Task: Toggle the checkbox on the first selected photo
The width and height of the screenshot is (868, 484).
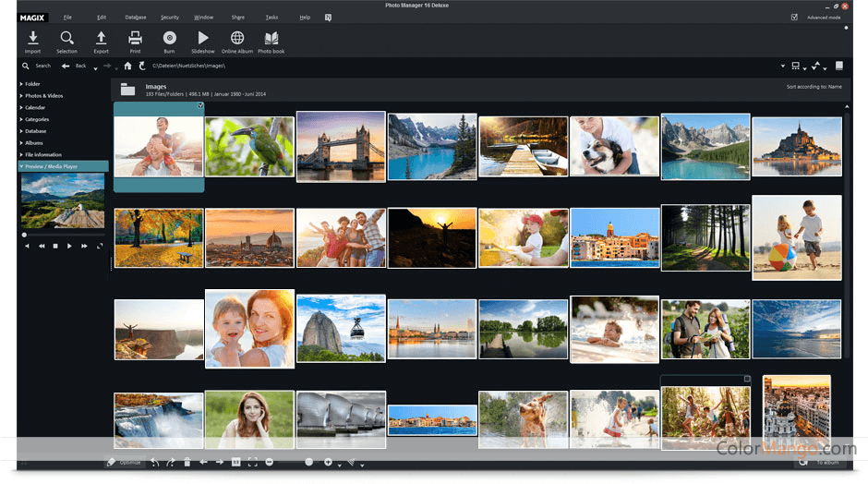Action: (199, 106)
